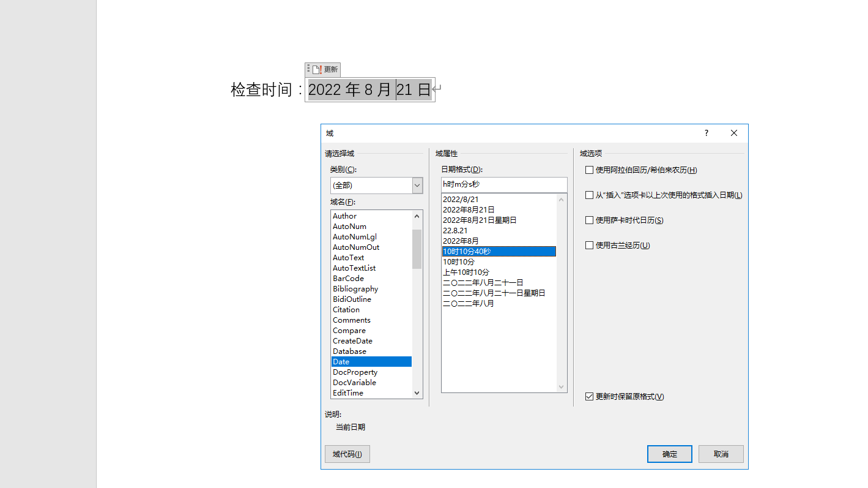Select the highlighted Date field name
Screen dimensions: 868x488
click(371, 362)
